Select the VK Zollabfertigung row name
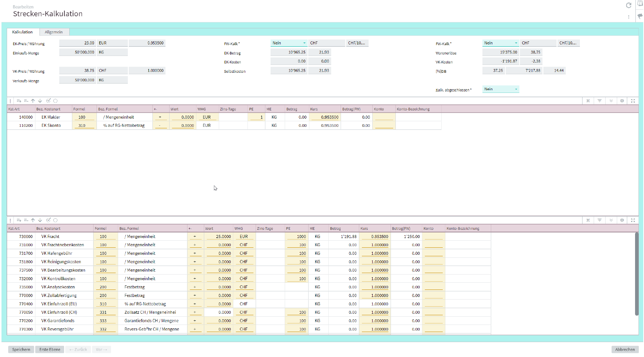The image size is (644, 357). click(x=59, y=295)
